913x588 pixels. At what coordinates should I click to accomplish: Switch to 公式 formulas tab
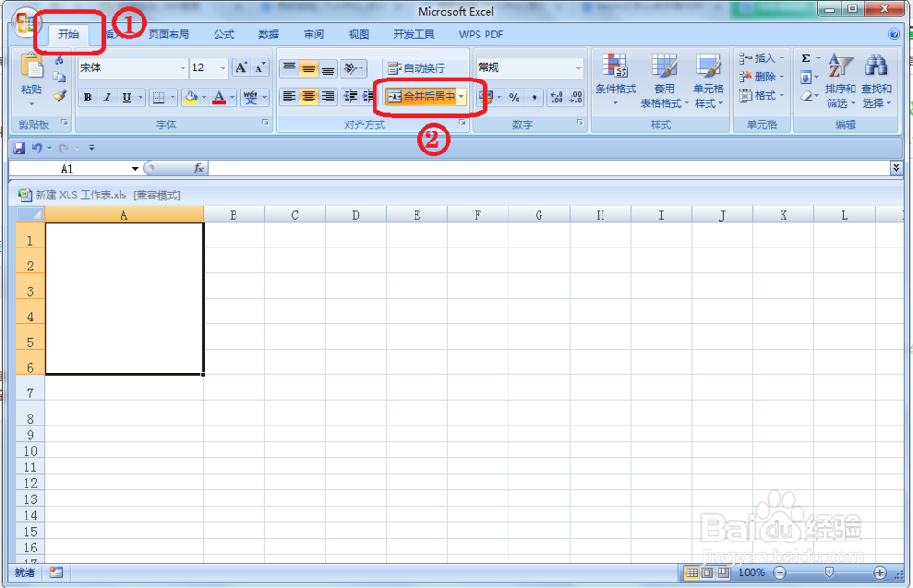(224, 35)
